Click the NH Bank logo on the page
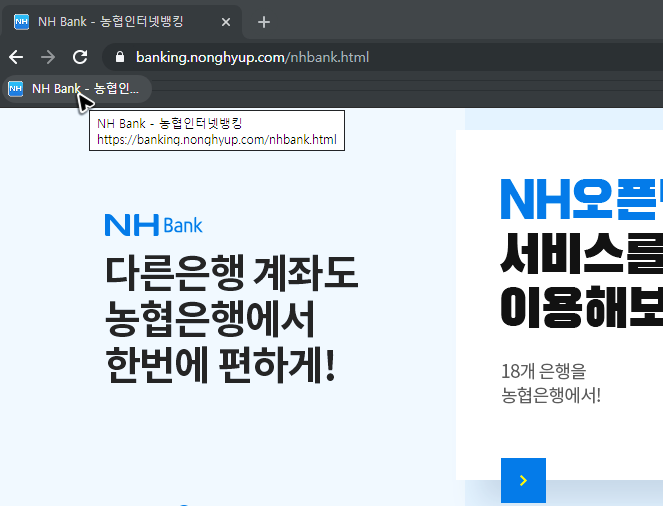This screenshot has width=663, height=506. 153,225
